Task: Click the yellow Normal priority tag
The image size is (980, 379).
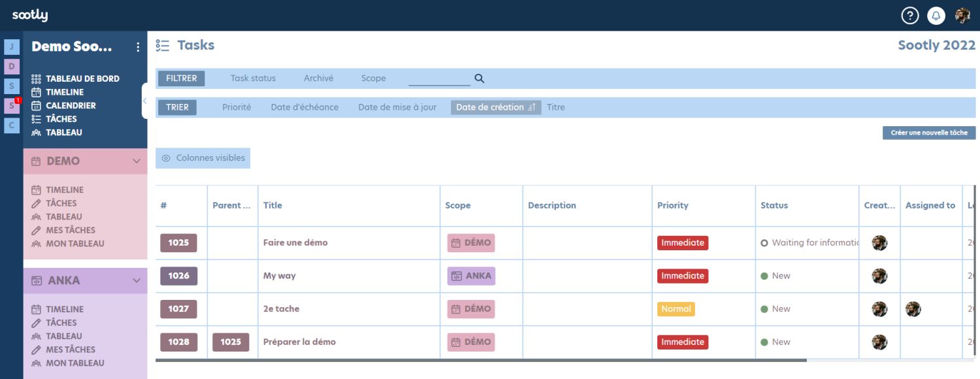Action: [x=676, y=309]
